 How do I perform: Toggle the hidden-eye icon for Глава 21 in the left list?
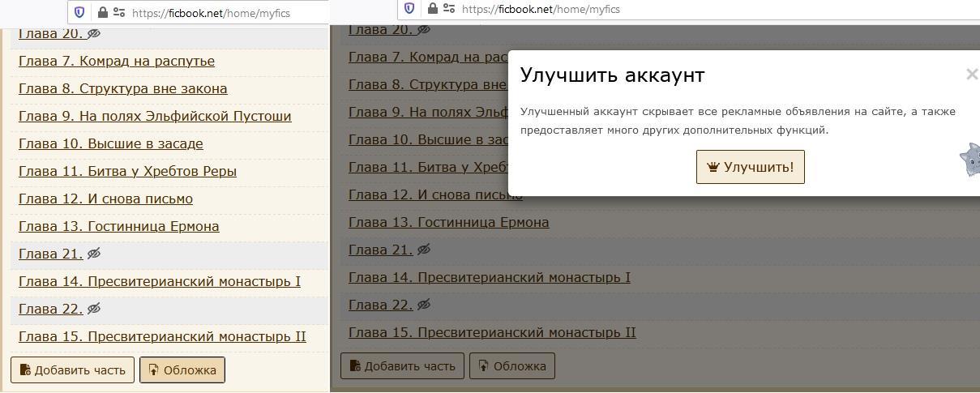point(94,254)
